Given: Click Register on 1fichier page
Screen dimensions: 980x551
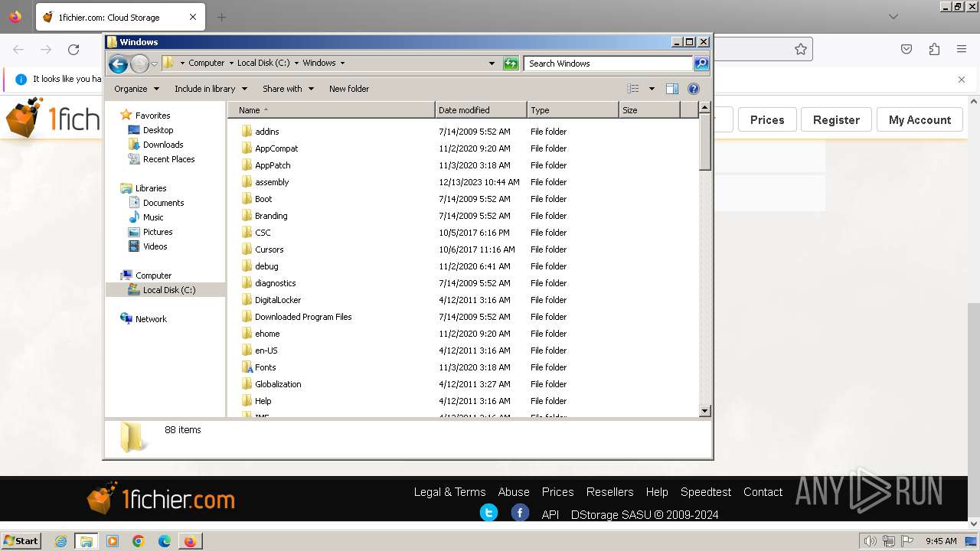Looking at the screenshot, I should tap(836, 119).
